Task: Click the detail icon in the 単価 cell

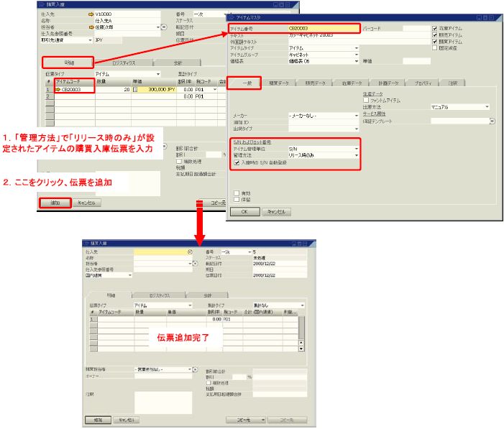Action: pyautogui.click(x=134, y=90)
